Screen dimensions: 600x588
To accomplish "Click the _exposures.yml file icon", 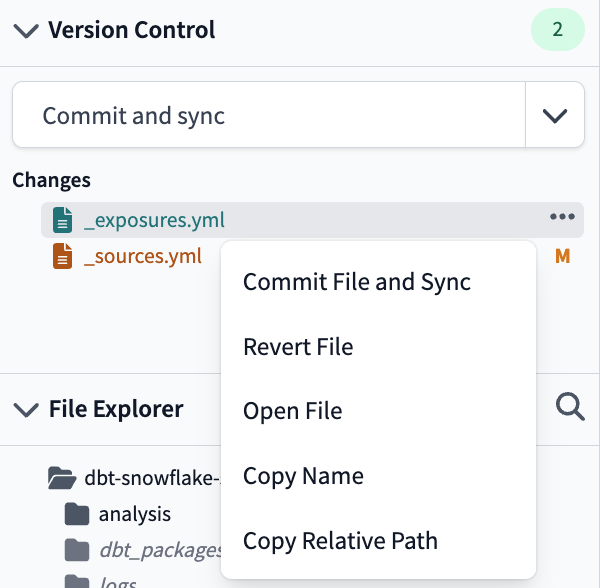I will [63, 219].
